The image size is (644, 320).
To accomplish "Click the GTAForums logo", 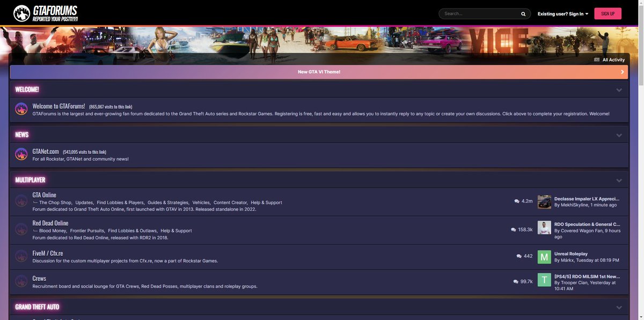I will [46, 13].
